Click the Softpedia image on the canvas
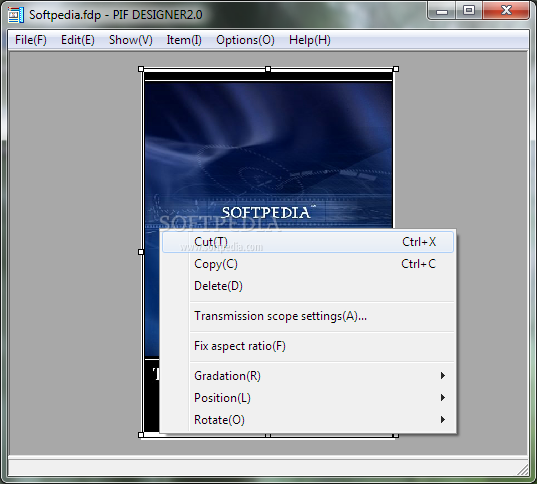This screenshot has height=484, width=537. tap(268, 154)
